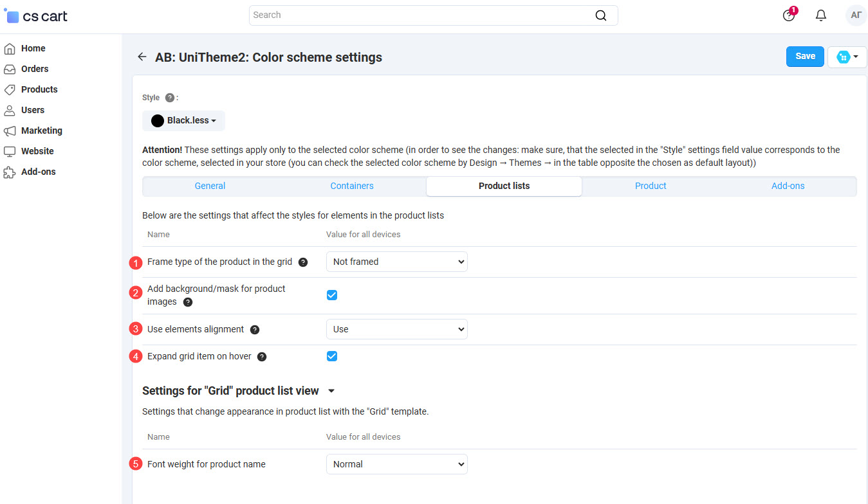Open Font weight for product name dropdown
The image size is (868, 504).
(x=397, y=464)
